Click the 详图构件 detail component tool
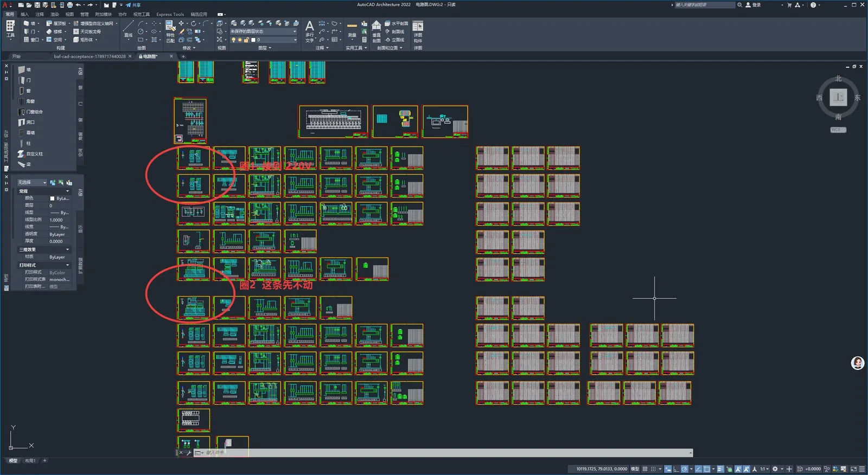This screenshot has height=475, width=868. click(418, 31)
